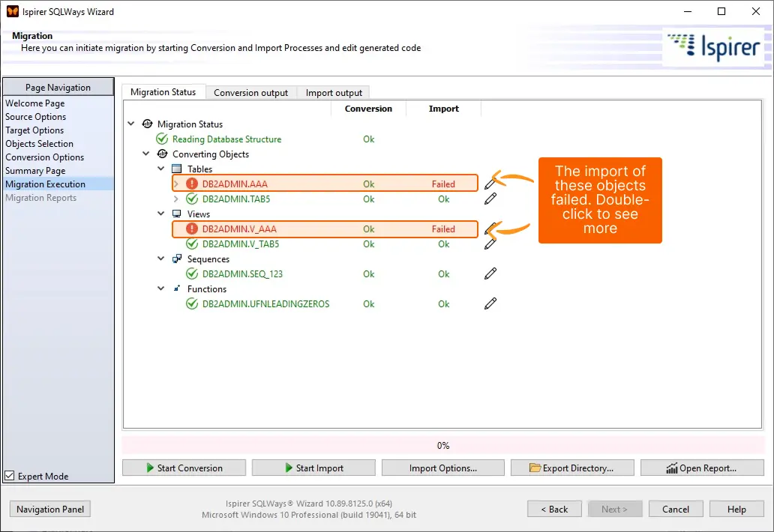
Task: Open the Import output tab
Action: click(334, 93)
